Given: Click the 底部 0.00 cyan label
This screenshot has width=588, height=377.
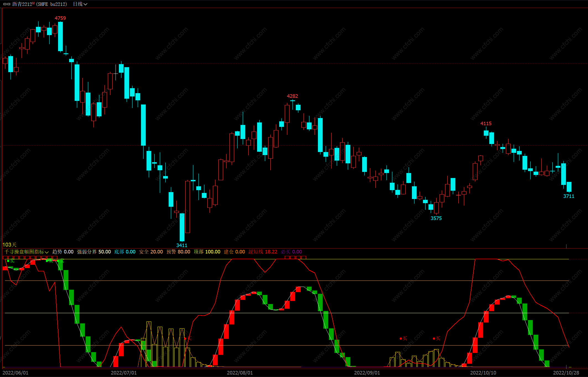Looking at the screenshot, I should tap(125, 252).
